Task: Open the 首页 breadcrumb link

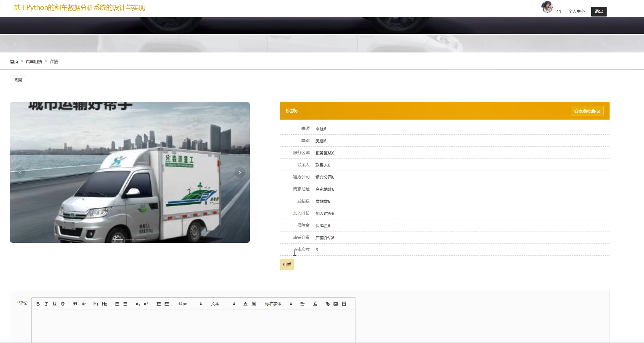Action: pos(14,62)
